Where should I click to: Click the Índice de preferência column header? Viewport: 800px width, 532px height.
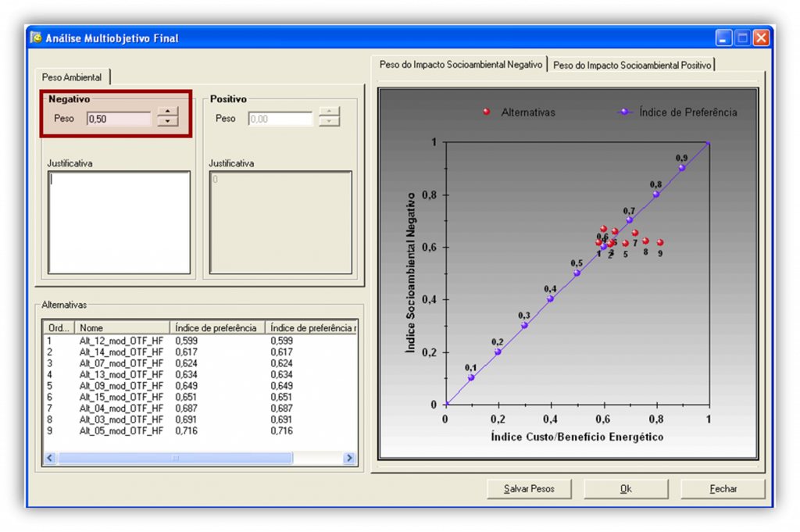point(216,328)
